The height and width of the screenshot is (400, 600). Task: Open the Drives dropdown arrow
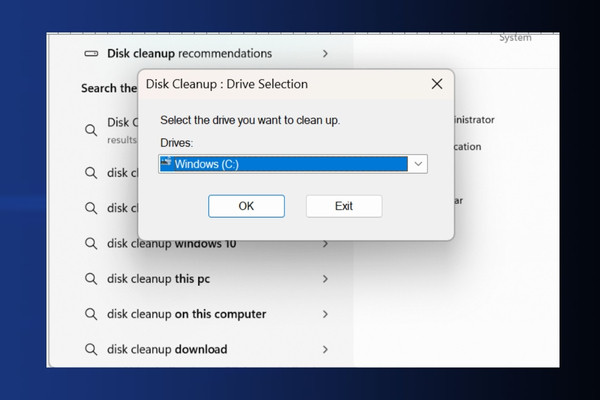coord(418,164)
